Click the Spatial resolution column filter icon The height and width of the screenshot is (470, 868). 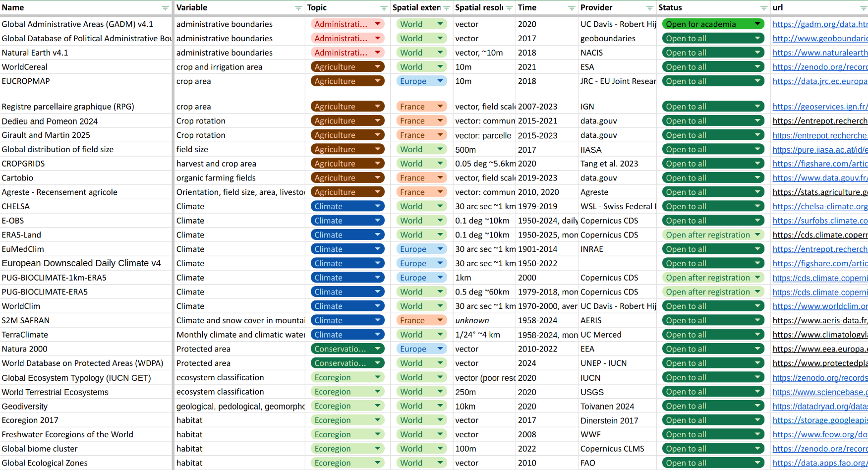pos(509,8)
